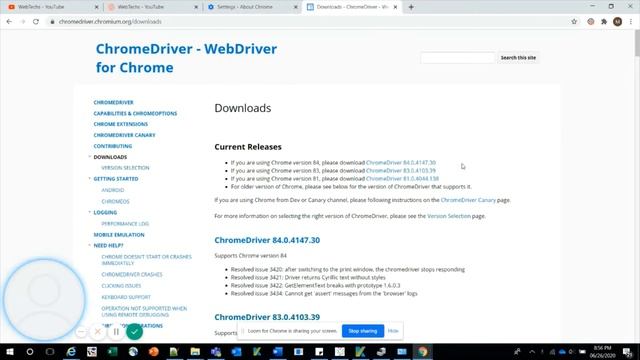The width and height of the screenshot is (640, 360).
Task: Open Outlook from the taskbar
Action: [x=236, y=352]
